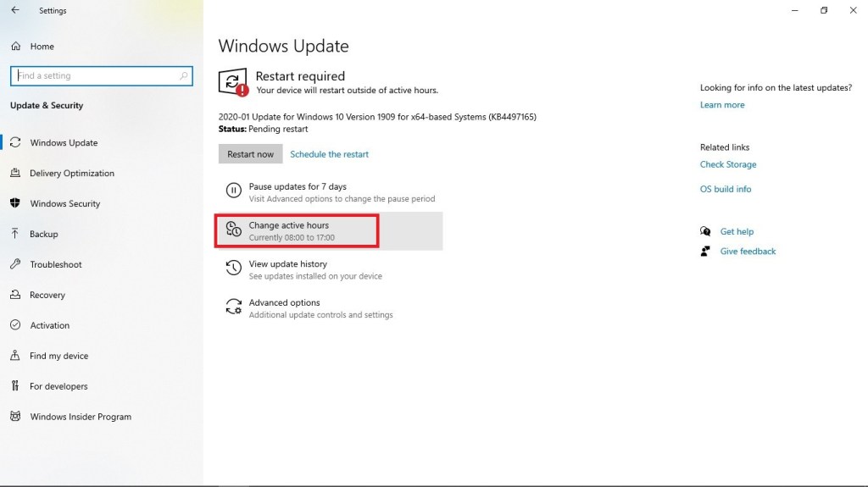Click the Change active hours clock icon
868x487 pixels.
click(x=233, y=230)
